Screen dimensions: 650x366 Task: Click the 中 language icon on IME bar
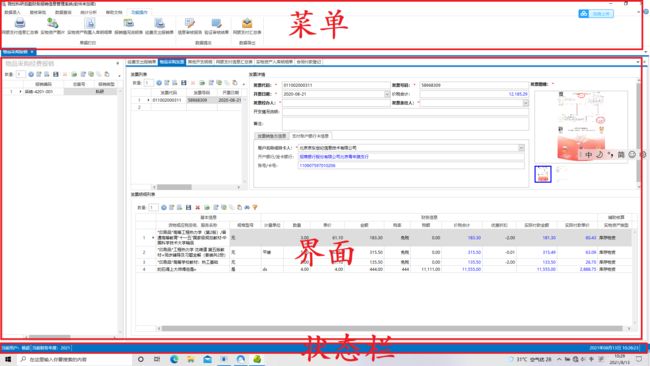click(589, 155)
